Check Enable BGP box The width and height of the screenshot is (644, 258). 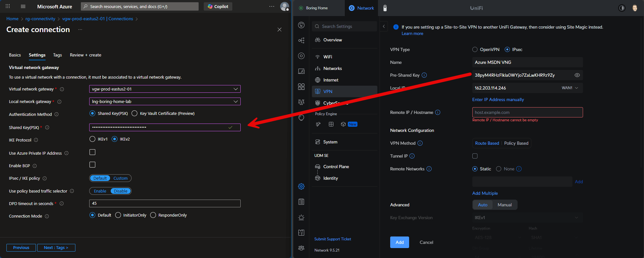[92, 165]
